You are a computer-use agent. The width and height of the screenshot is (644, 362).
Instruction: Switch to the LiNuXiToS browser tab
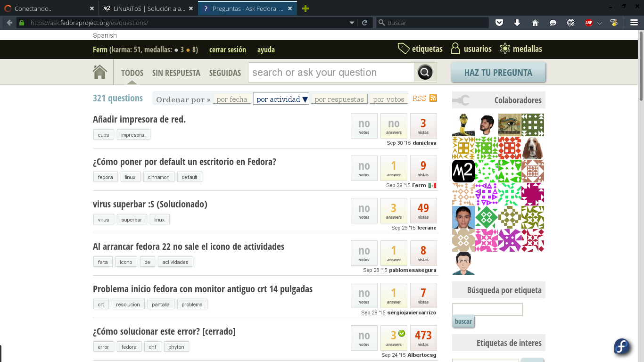(149, 8)
